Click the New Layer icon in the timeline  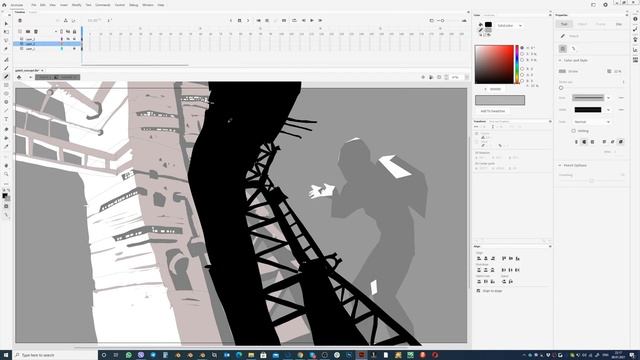click(x=20, y=31)
